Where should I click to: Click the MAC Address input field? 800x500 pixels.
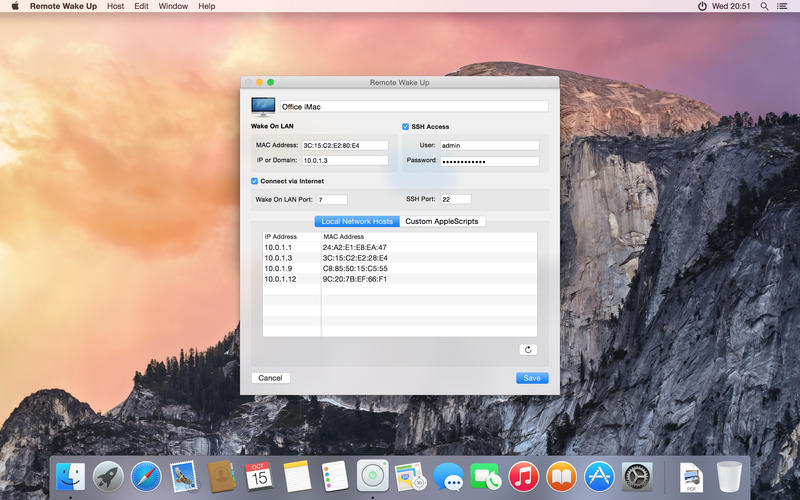pyautogui.click(x=345, y=145)
